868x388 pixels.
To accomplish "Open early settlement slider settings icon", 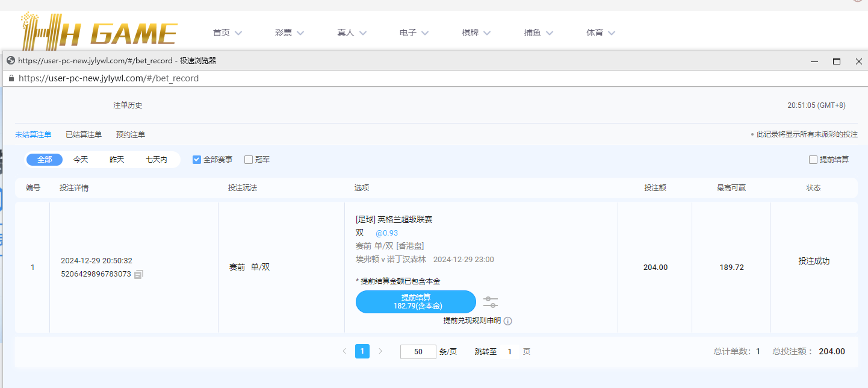I will pyautogui.click(x=491, y=302).
